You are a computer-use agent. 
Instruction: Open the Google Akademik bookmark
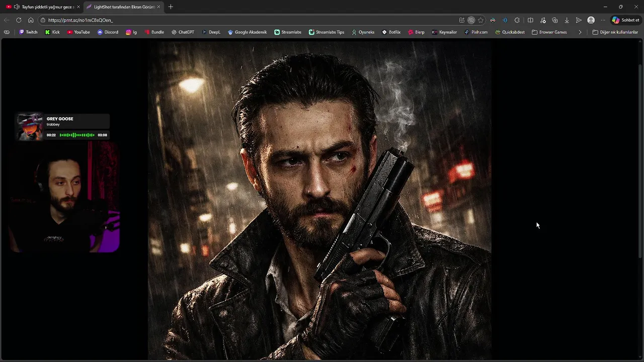(247, 32)
